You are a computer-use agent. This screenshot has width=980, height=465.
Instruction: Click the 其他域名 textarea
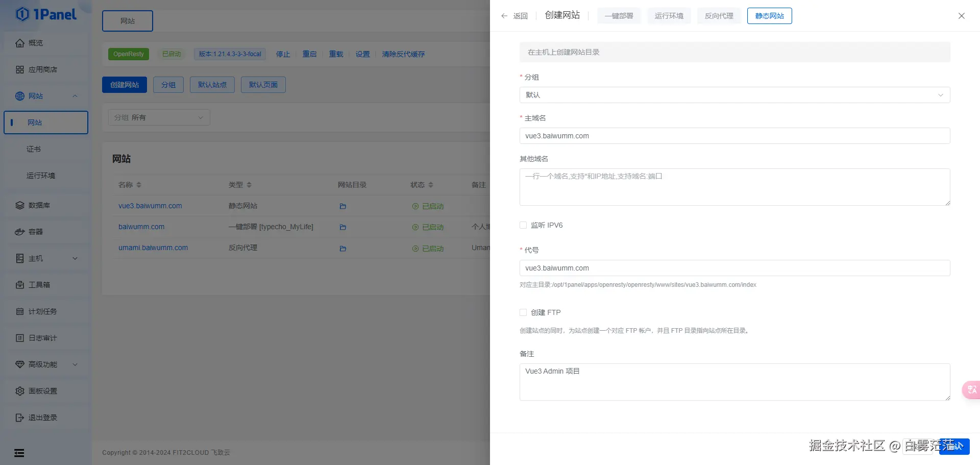click(x=735, y=187)
